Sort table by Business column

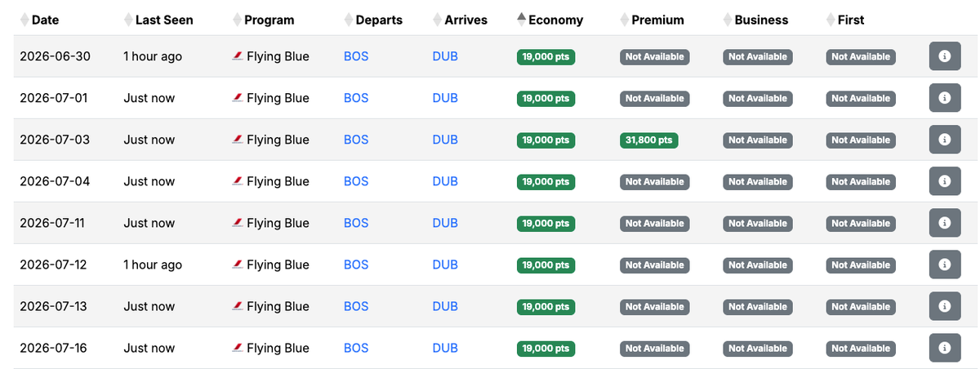[756, 20]
